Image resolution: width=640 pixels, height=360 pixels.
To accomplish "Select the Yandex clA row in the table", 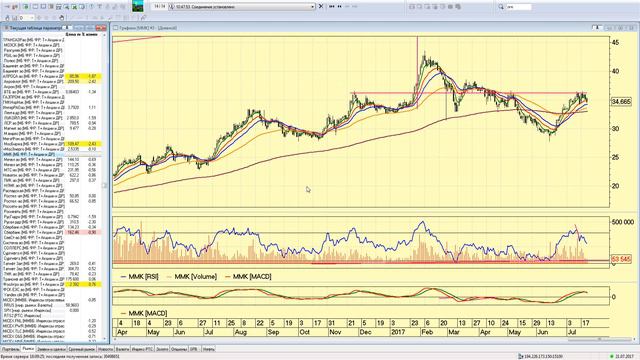I will [x=52, y=295].
